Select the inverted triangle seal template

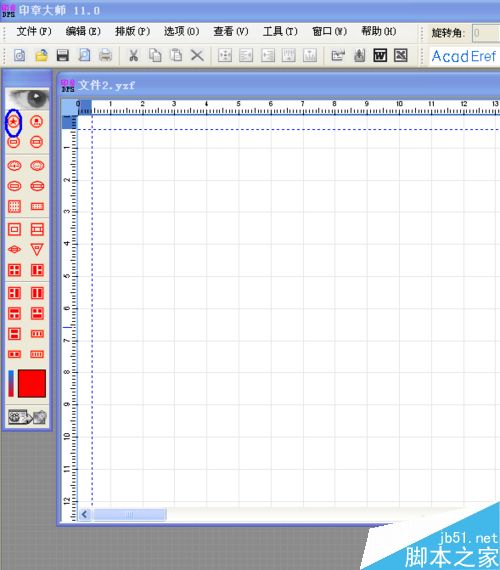tap(37, 249)
